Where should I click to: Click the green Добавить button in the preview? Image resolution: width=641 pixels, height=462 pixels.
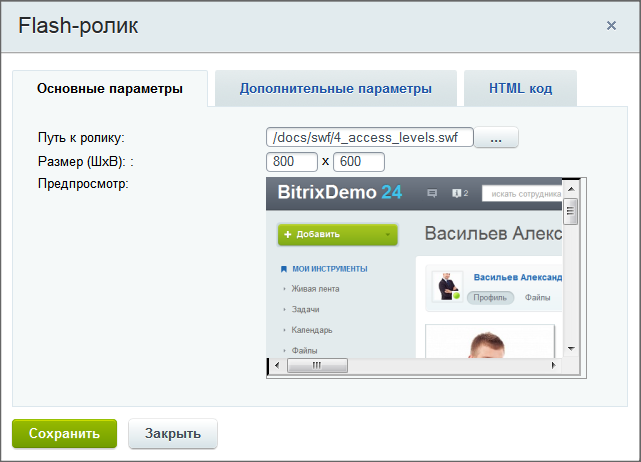tap(338, 234)
